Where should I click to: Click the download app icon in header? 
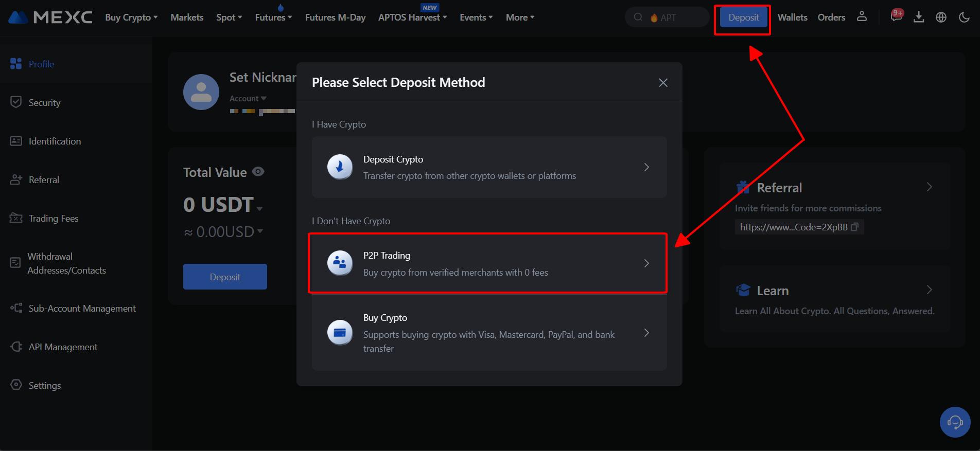(919, 17)
